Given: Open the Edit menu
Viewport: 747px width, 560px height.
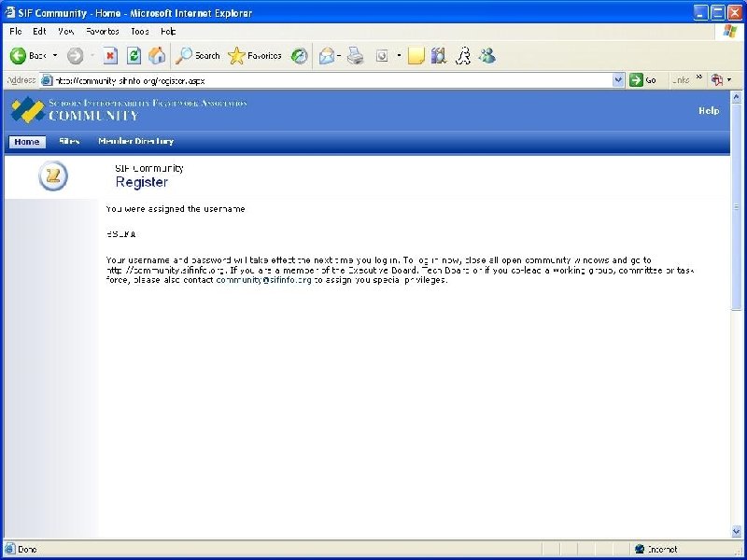Looking at the screenshot, I should [x=39, y=32].
